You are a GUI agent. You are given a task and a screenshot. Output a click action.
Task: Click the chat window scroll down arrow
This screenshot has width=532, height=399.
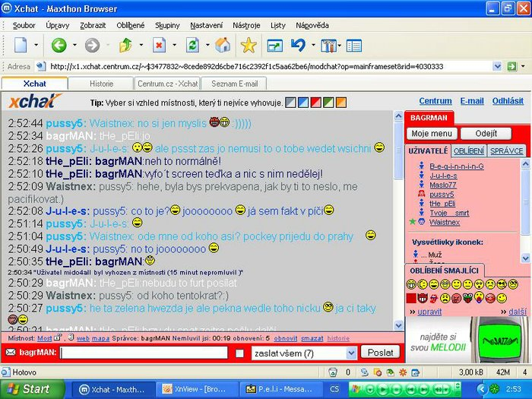click(399, 325)
